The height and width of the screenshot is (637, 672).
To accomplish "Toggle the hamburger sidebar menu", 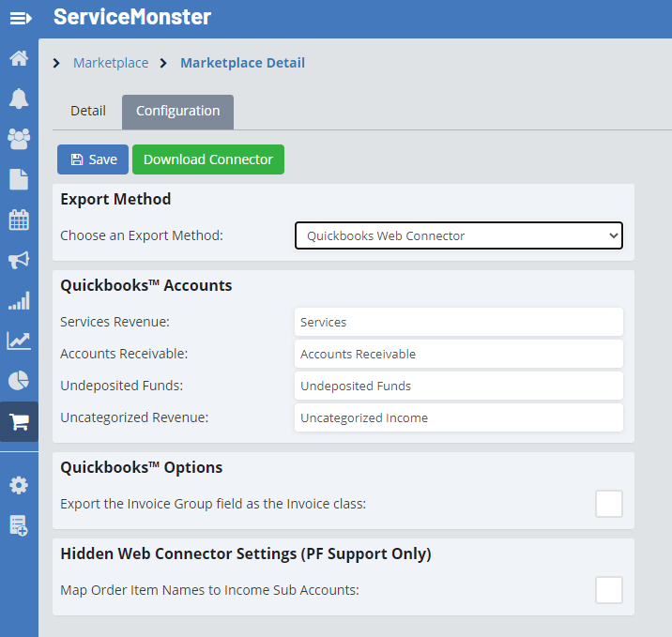I will 20,18.
